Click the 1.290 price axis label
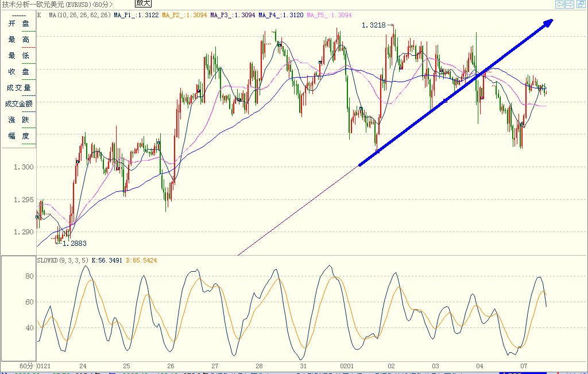The width and height of the screenshot is (588, 374). tap(23, 232)
